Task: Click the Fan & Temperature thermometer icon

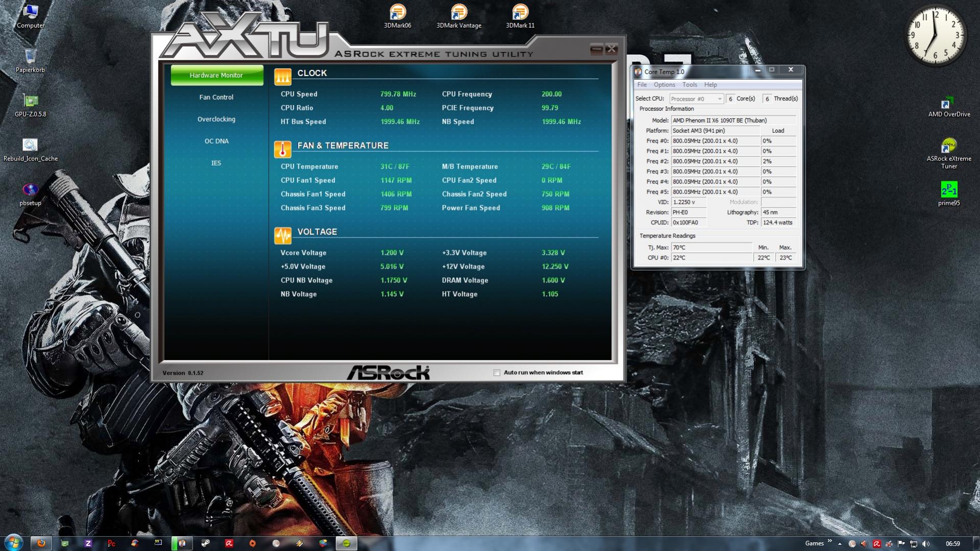Action: tap(282, 149)
